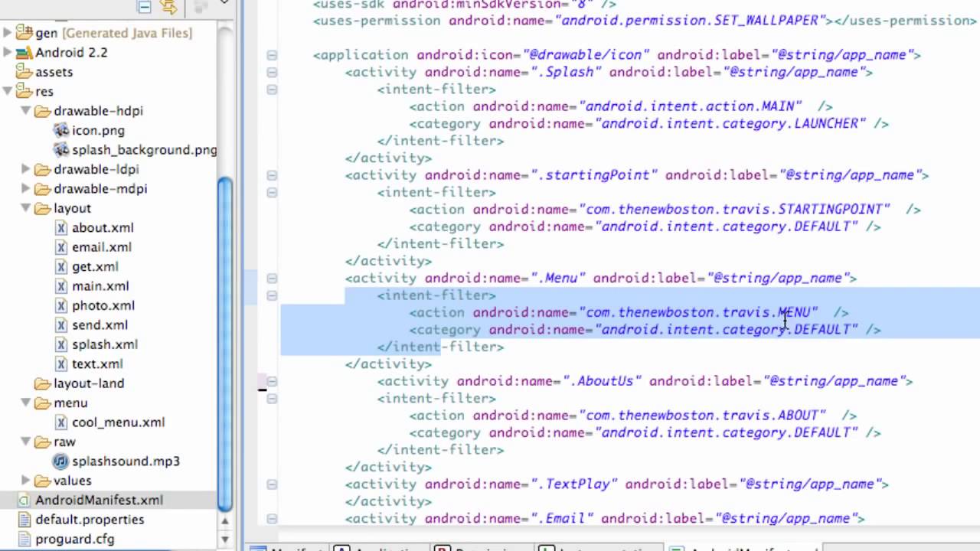Click the values folder icon
This screenshot has height=551, width=980.
(x=43, y=481)
